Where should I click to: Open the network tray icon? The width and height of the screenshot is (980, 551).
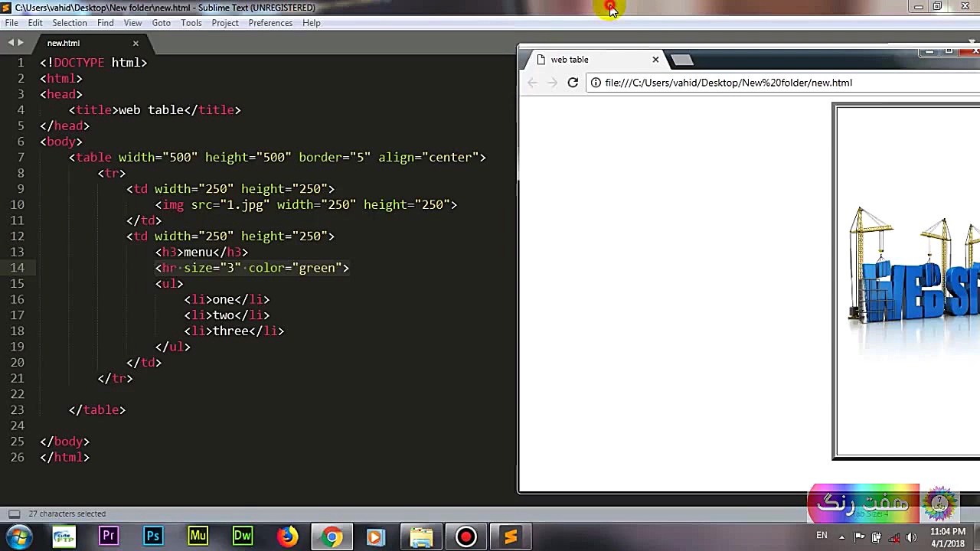click(x=893, y=536)
